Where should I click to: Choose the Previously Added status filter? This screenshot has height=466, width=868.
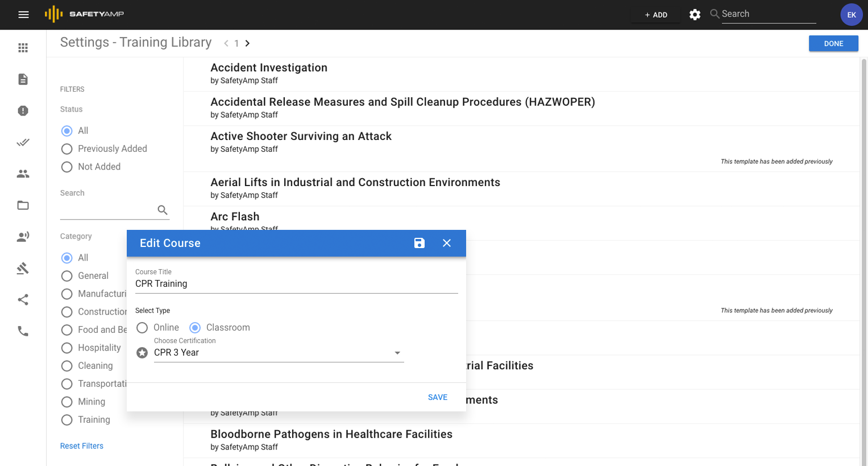(66, 149)
